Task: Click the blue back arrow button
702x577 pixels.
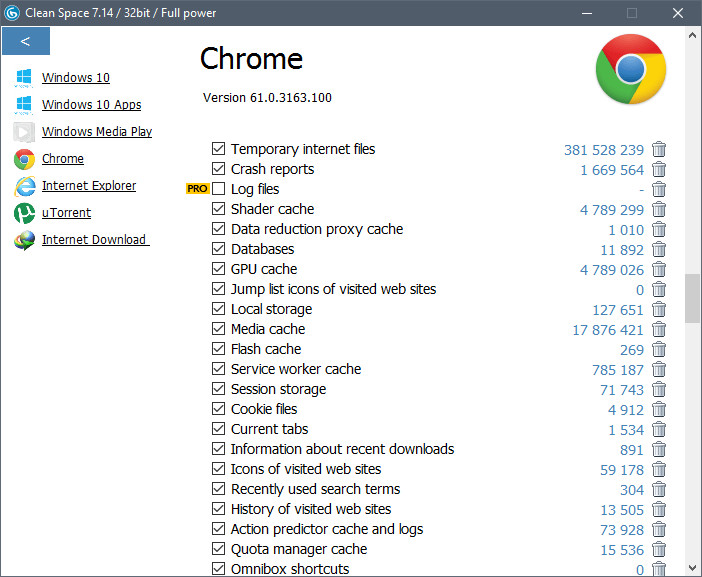Action: click(26, 41)
